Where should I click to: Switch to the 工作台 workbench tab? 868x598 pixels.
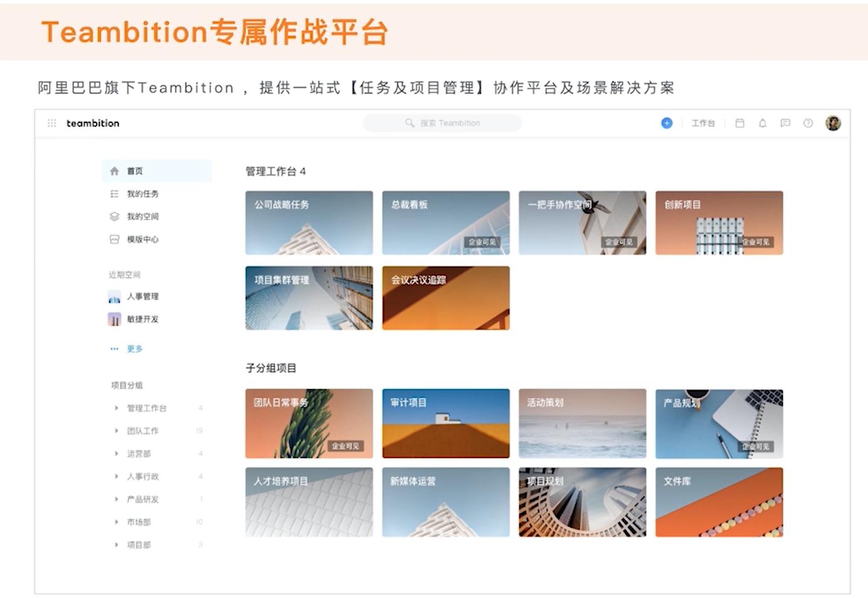coord(703,123)
